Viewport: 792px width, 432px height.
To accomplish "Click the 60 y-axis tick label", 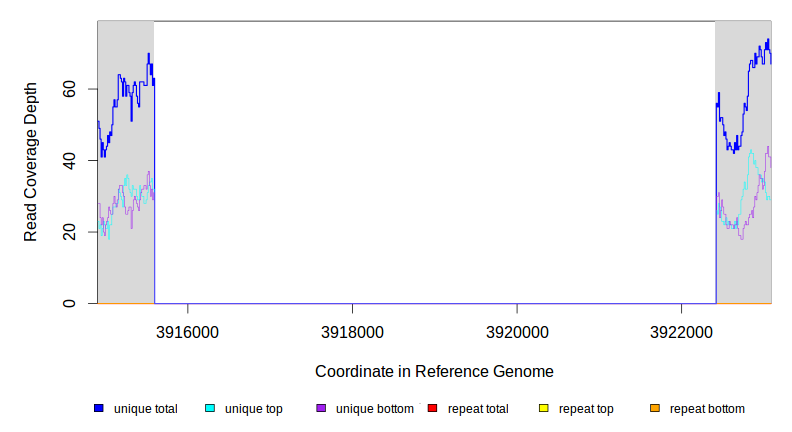I will [x=69, y=89].
